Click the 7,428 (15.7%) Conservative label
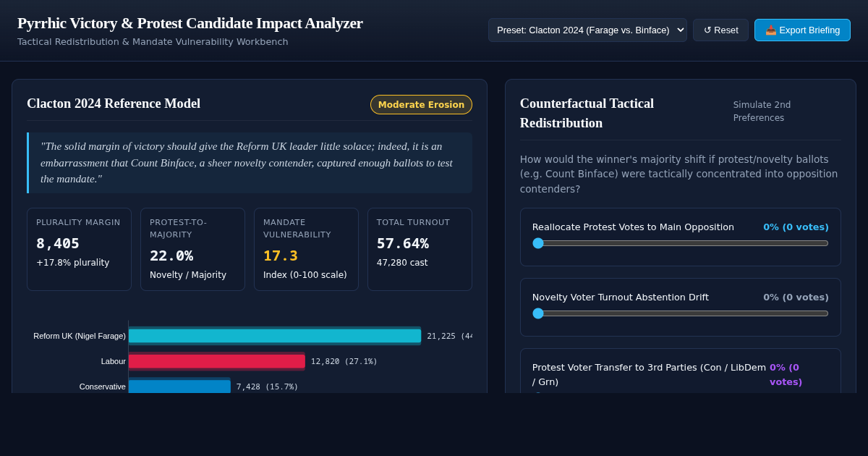Screen dimensions: 868x456 pyautogui.click(x=268, y=387)
